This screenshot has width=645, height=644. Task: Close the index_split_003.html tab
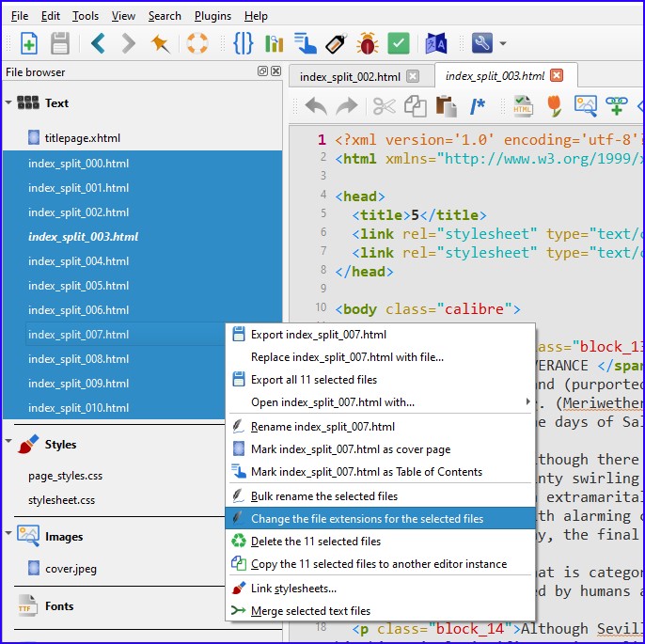pos(557,75)
